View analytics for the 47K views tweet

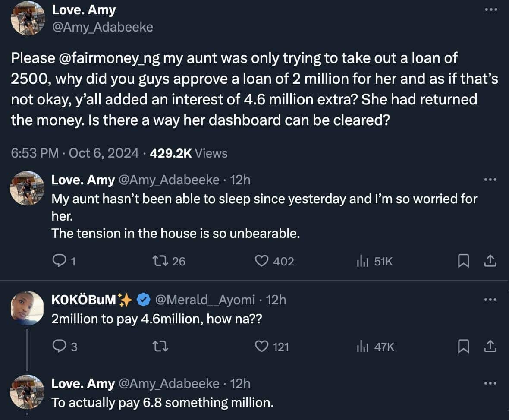tap(361, 346)
